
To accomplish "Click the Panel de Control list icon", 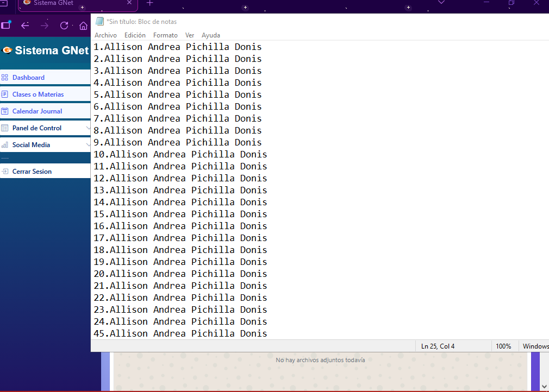I will coord(5,128).
